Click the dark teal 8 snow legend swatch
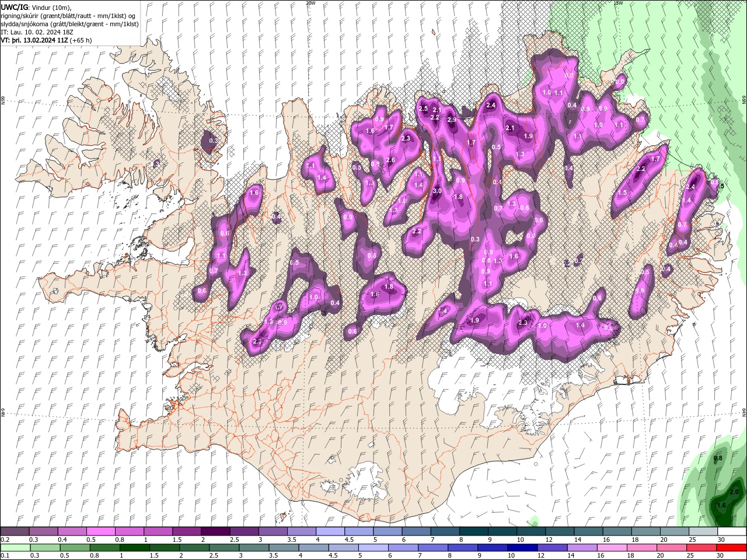Image resolution: width=747 pixels, height=560 pixels. 473,531
